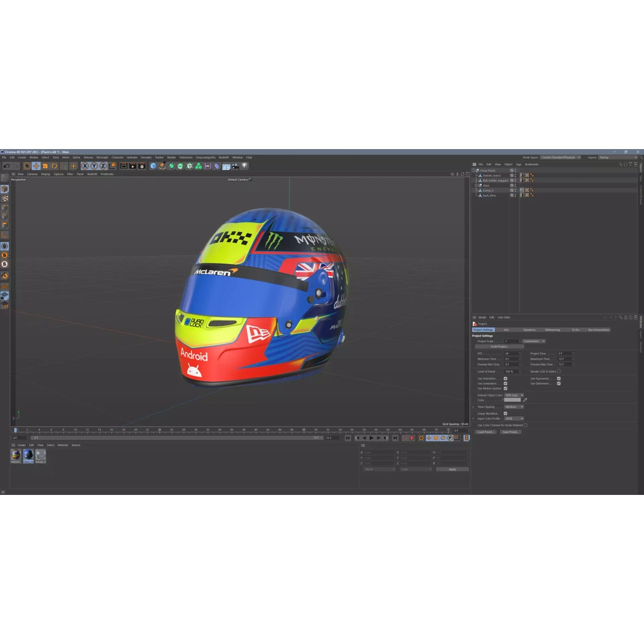Open the Redshift main menu

click(x=224, y=157)
